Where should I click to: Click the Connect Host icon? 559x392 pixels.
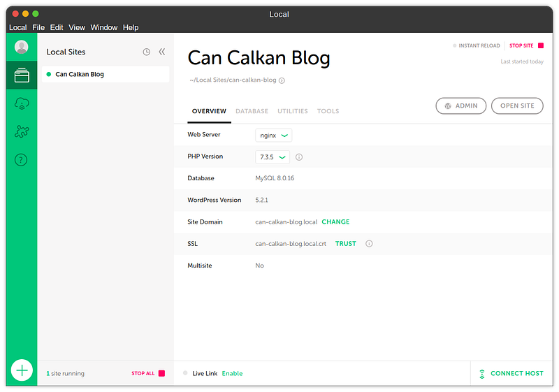point(482,374)
